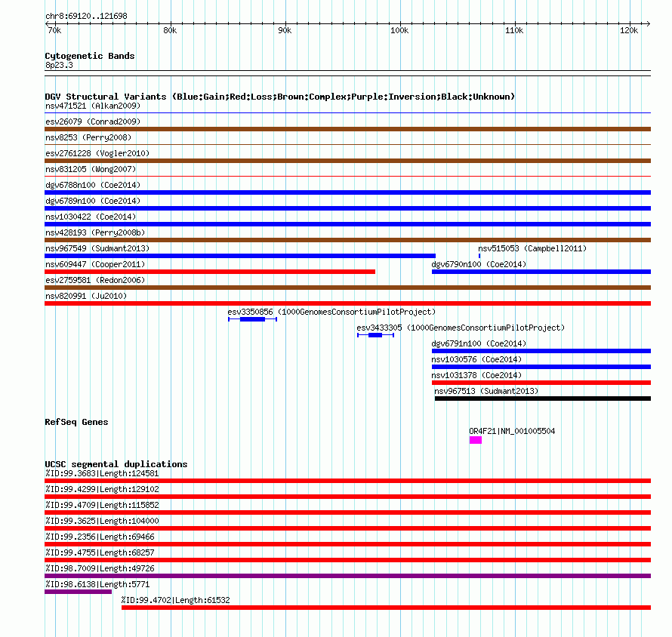Image resolution: width=672 pixels, height=637 pixels.
Task: Click the esv2761228 (Vogler2010) variant label
Action: click(97, 153)
